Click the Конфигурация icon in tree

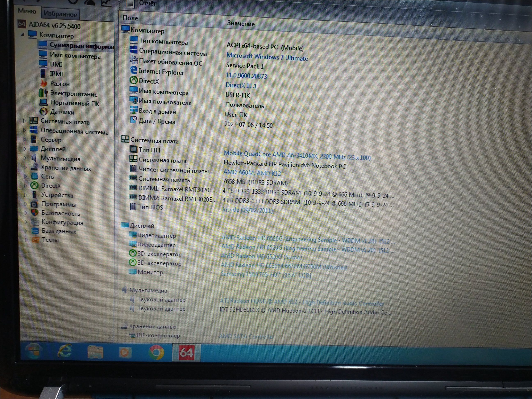[x=35, y=222]
